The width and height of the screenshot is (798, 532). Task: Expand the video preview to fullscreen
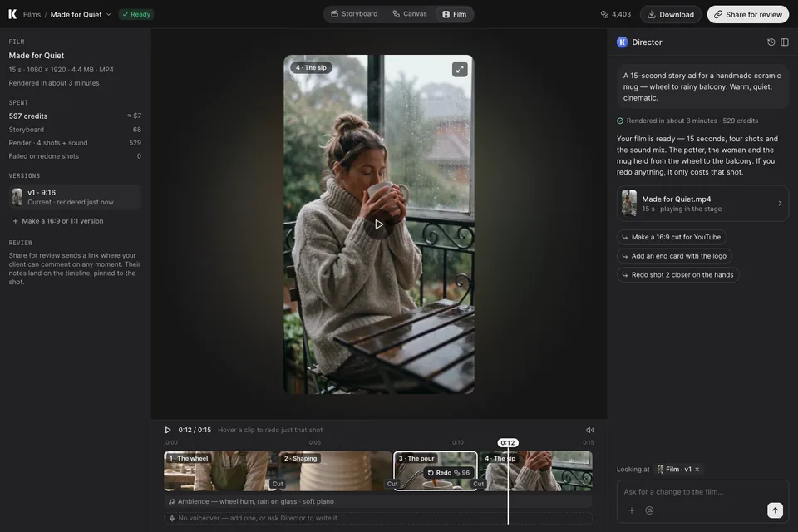pos(460,69)
